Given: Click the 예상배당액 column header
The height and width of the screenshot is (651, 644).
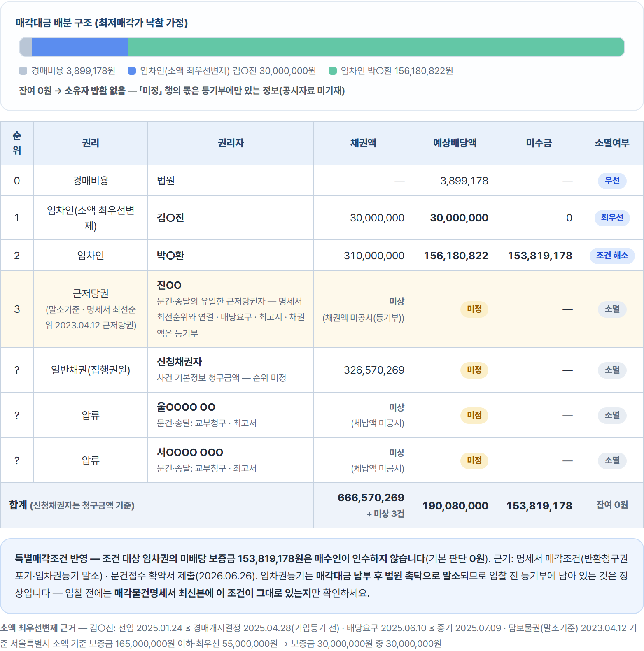Looking at the screenshot, I should click(455, 143).
